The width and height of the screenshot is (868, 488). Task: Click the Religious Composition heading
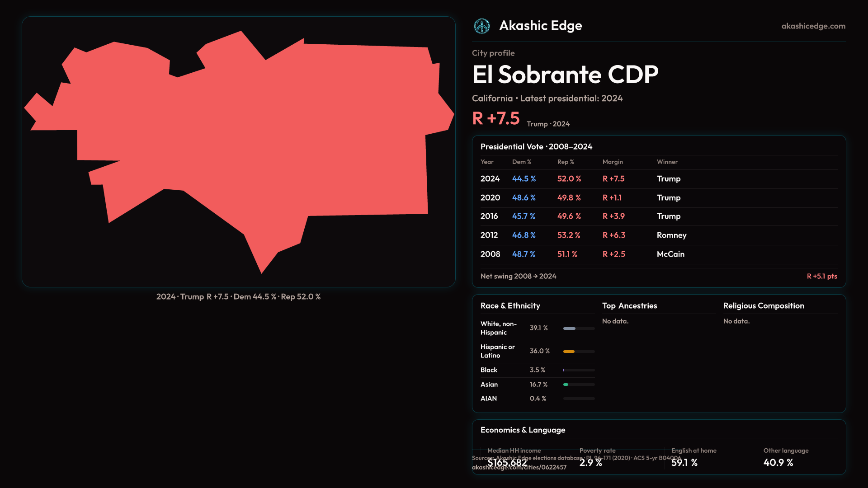763,306
